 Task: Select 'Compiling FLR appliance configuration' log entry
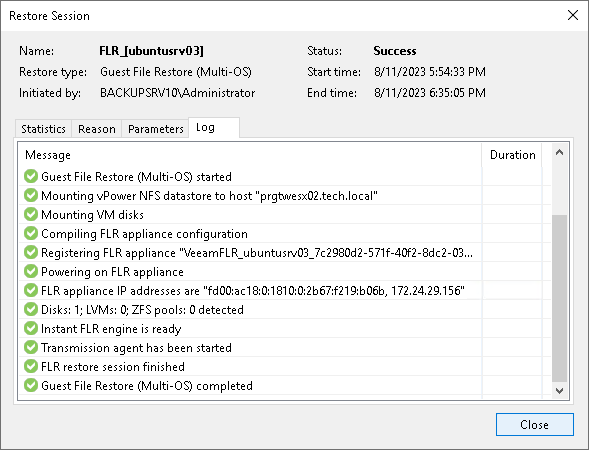tap(285, 233)
